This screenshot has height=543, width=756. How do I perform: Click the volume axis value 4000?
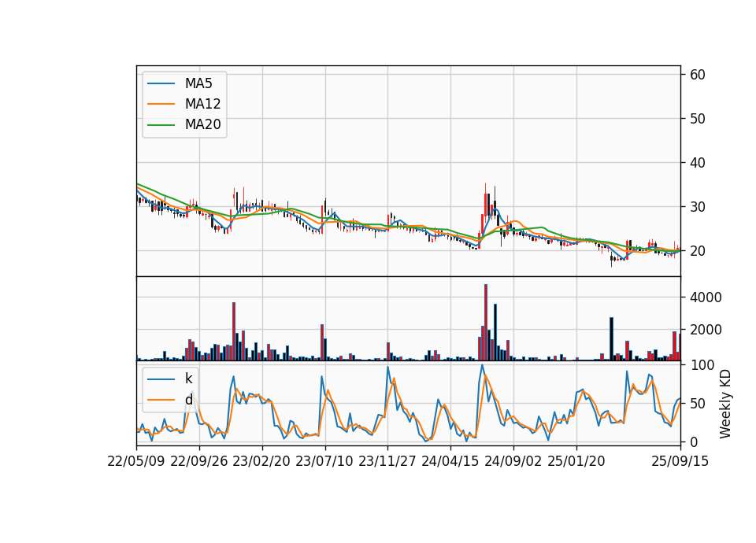706,297
